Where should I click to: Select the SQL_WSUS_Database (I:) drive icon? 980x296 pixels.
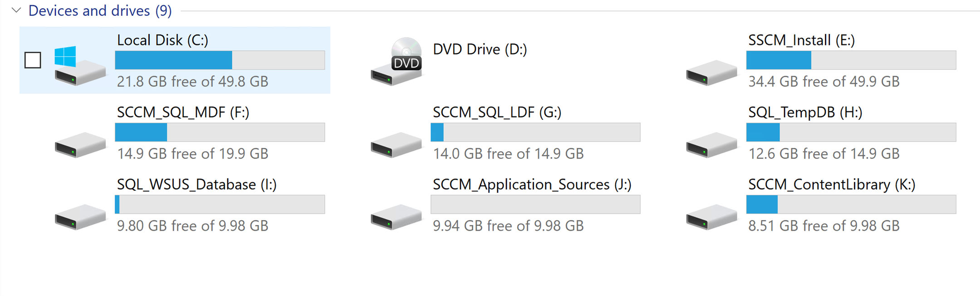(80, 217)
